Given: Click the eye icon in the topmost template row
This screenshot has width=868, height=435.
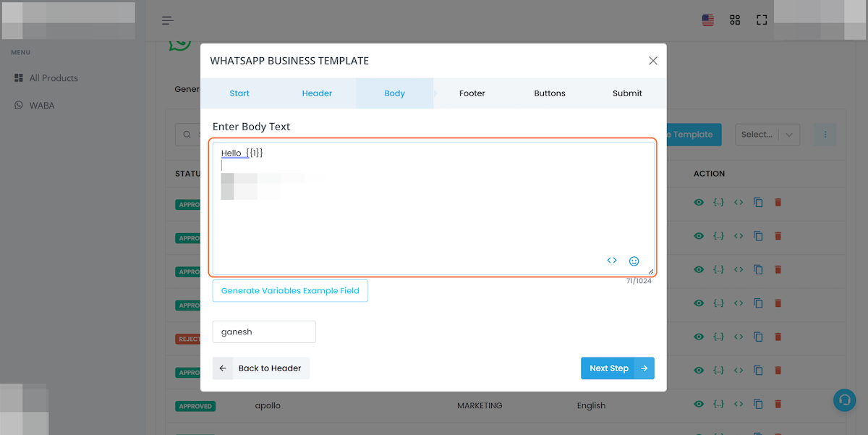Looking at the screenshot, I should coord(699,203).
